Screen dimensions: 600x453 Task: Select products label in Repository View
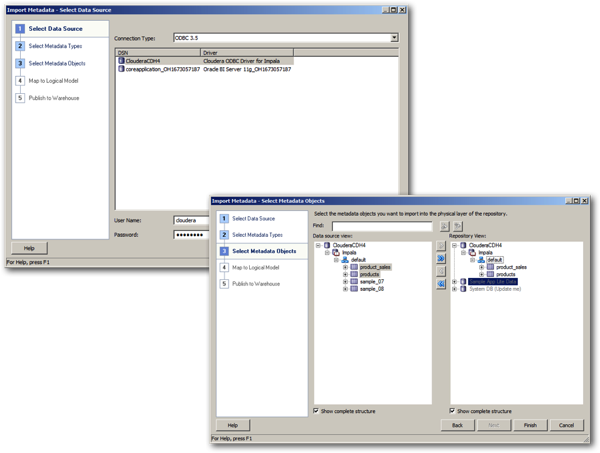pos(506,274)
